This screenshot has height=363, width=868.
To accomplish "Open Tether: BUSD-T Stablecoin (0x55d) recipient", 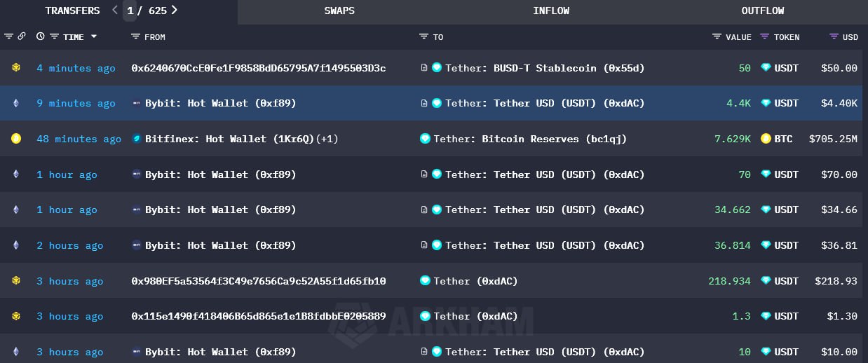I will click(x=545, y=68).
